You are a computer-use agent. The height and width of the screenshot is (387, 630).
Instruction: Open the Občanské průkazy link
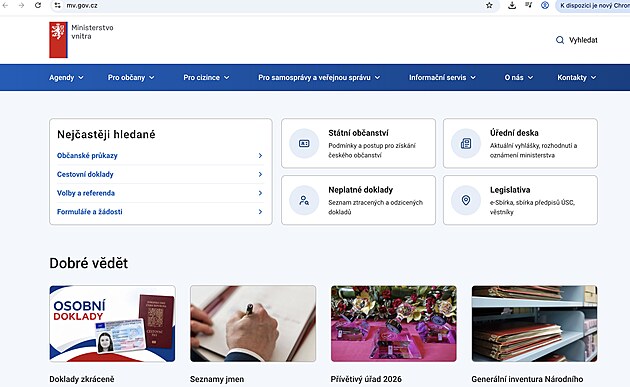pos(87,156)
